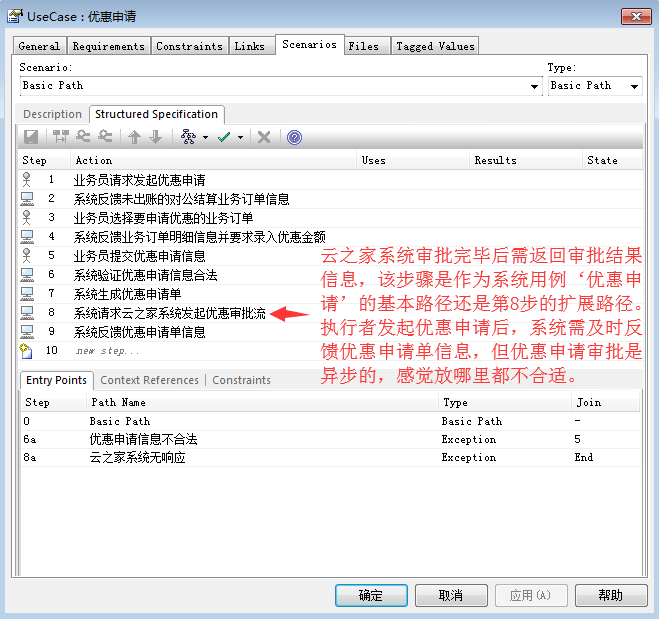Move step down with down arrow icon

pos(156,137)
